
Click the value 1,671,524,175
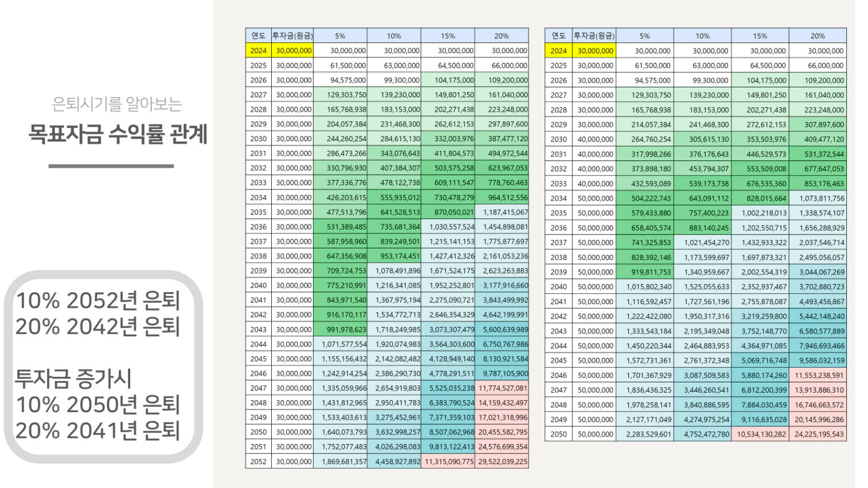448,271
